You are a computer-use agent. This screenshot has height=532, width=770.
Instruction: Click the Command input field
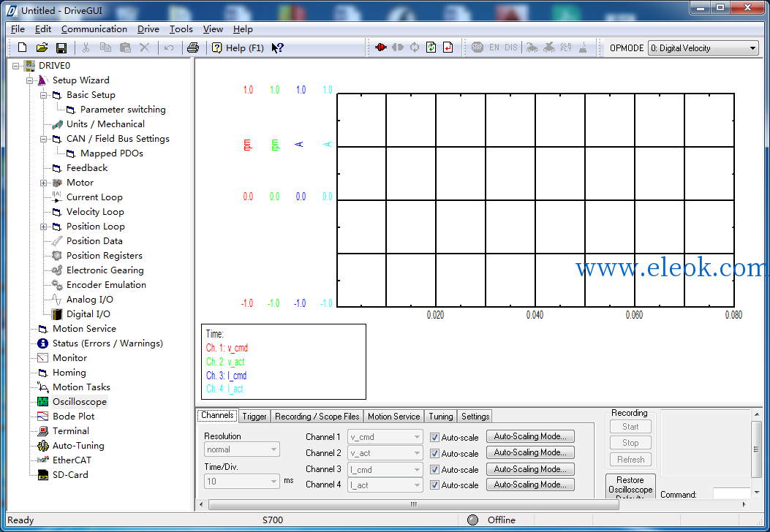click(x=732, y=494)
